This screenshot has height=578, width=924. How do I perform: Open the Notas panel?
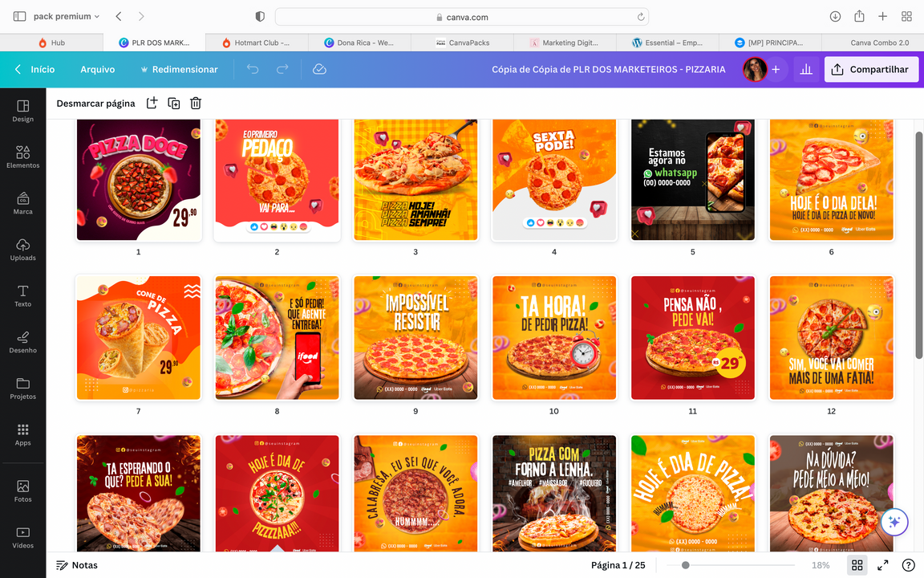[77, 565]
